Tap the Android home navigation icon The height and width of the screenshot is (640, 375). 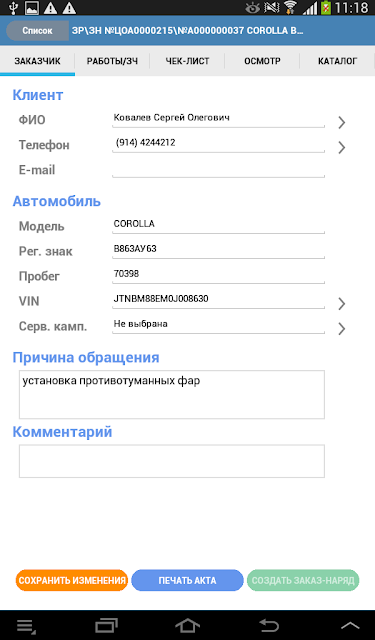(187, 625)
